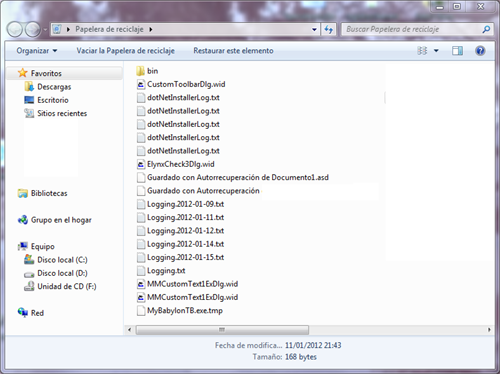500x374 pixels.
Task: Select Logging.2012-01-09.txt
Action: coord(185,204)
